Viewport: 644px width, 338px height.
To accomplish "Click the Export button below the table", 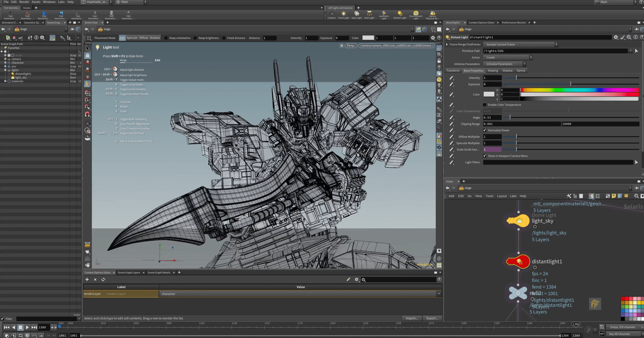I will pyautogui.click(x=432, y=318).
